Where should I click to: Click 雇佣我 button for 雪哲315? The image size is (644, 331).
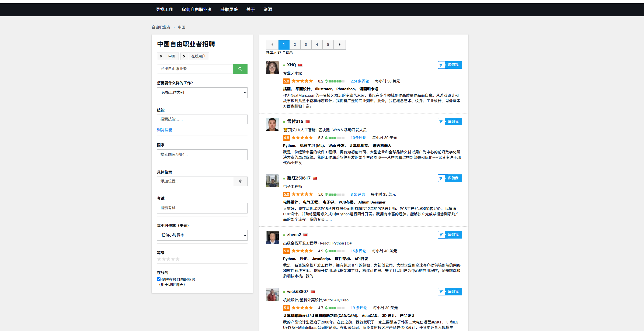click(x=450, y=122)
